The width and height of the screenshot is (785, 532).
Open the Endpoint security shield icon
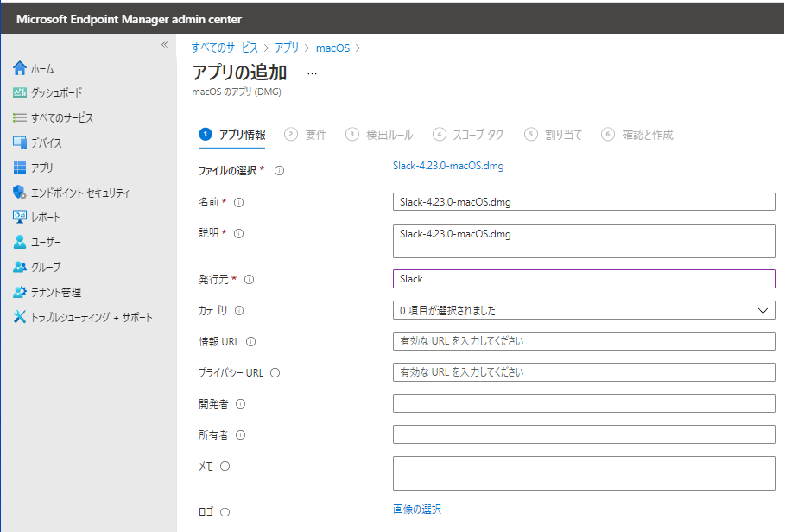coord(20,193)
